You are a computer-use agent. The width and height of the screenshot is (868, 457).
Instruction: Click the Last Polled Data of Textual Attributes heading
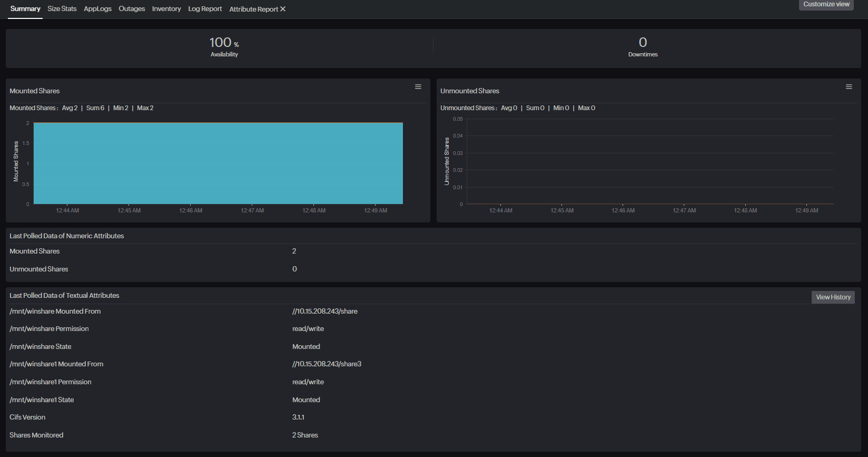coord(64,296)
